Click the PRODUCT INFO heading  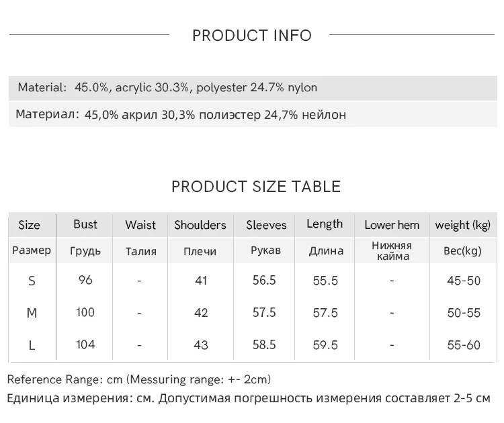pos(252,36)
